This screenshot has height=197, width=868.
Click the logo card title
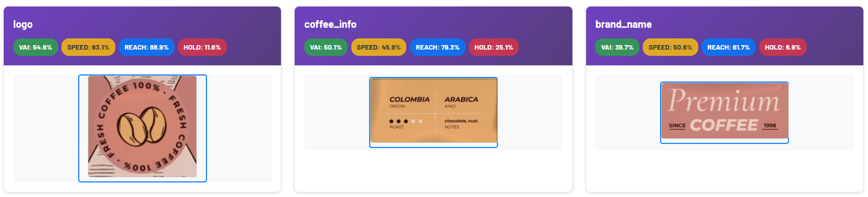point(23,24)
